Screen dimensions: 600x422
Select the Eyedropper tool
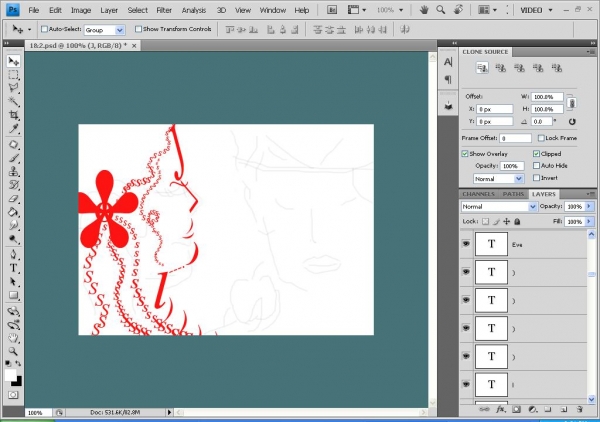click(14, 128)
